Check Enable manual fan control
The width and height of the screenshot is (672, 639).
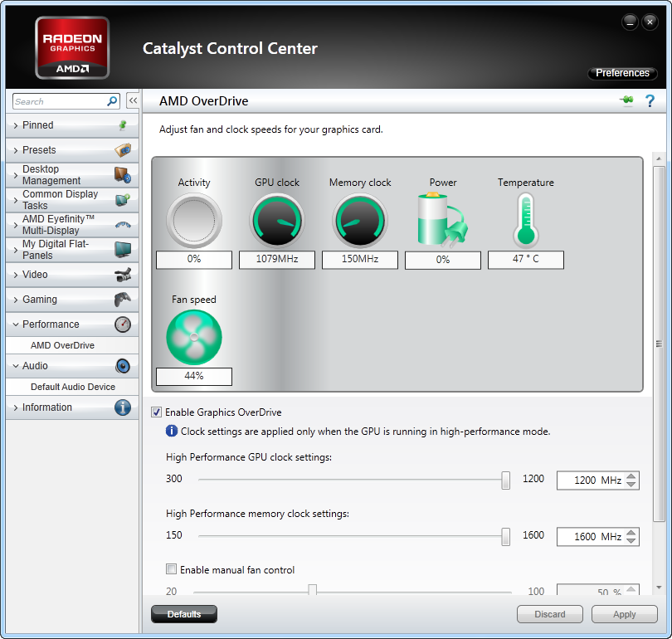coord(171,569)
